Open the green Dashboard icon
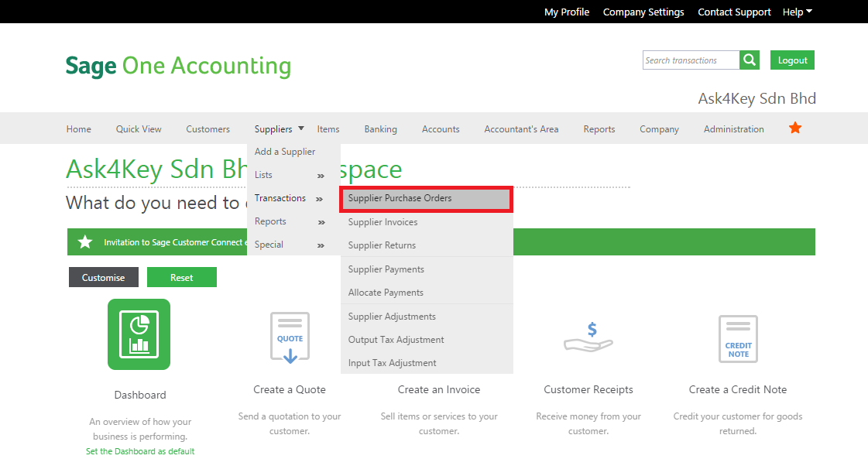This screenshot has height=476, width=868. point(139,334)
